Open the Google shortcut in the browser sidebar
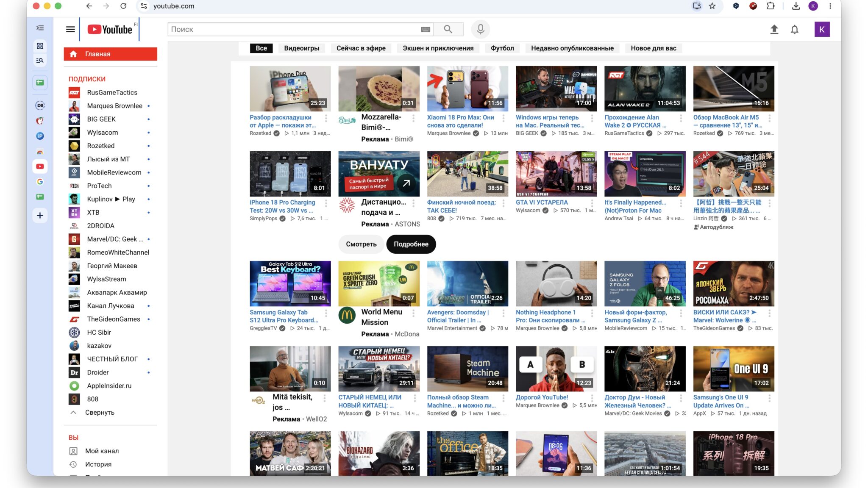The width and height of the screenshot is (868, 488). pos(40,182)
